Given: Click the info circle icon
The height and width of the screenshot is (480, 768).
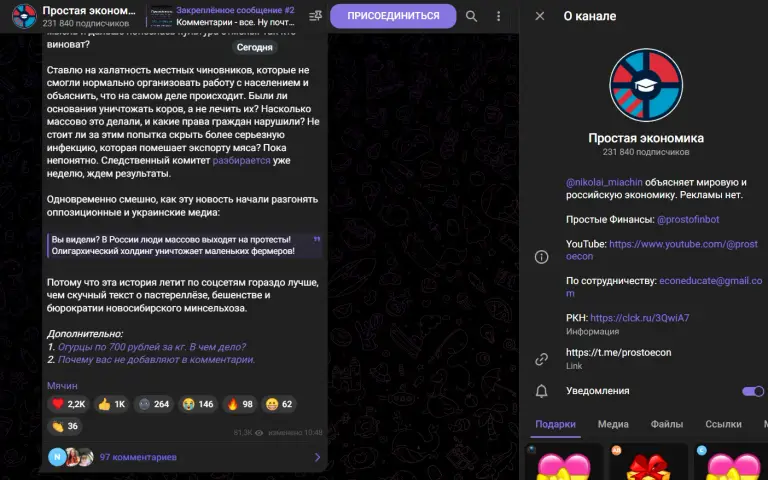Looking at the screenshot, I should click(x=541, y=257).
